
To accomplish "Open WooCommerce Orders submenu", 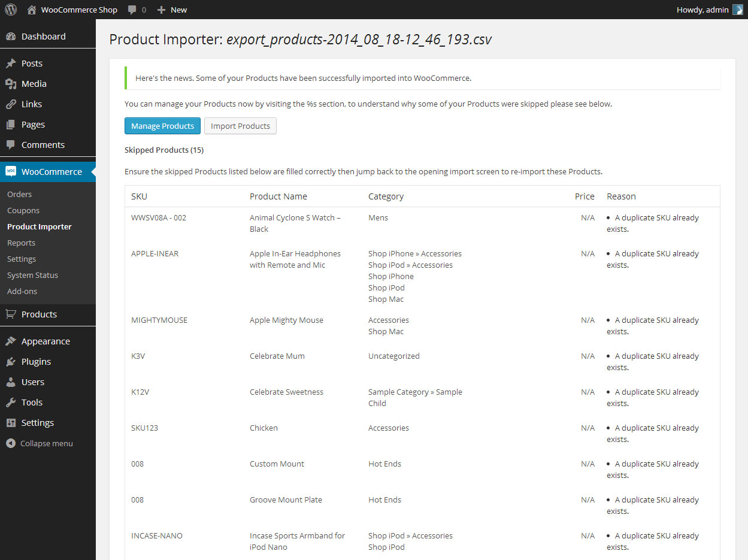I will (x=19, y=195).
